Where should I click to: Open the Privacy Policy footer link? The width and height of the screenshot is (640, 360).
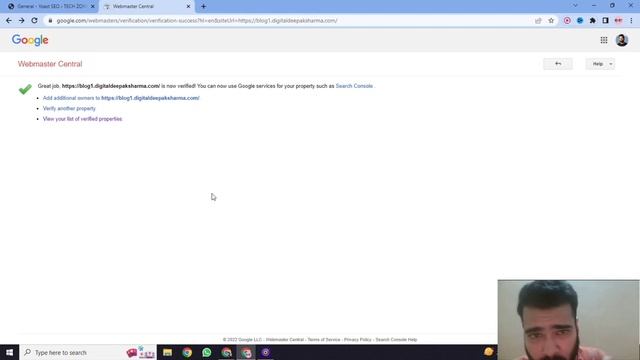point(358,340)
